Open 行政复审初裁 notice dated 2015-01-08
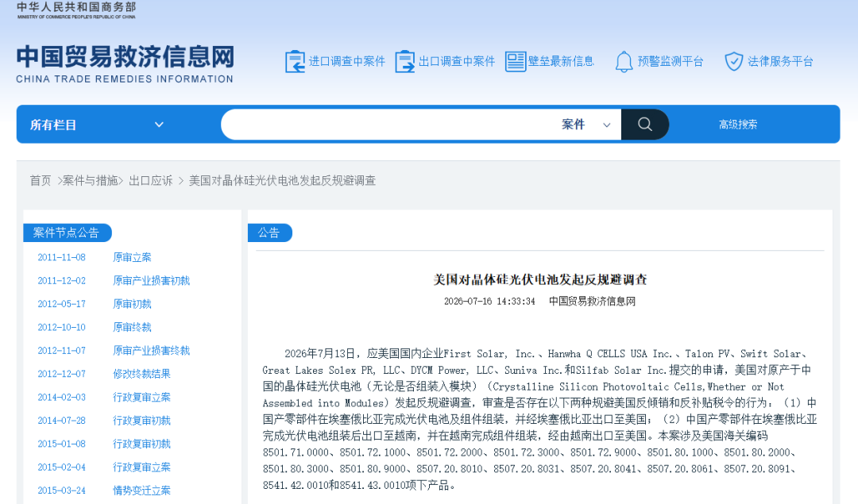Viewport: 858px width, 504px height. pos(141,444)
